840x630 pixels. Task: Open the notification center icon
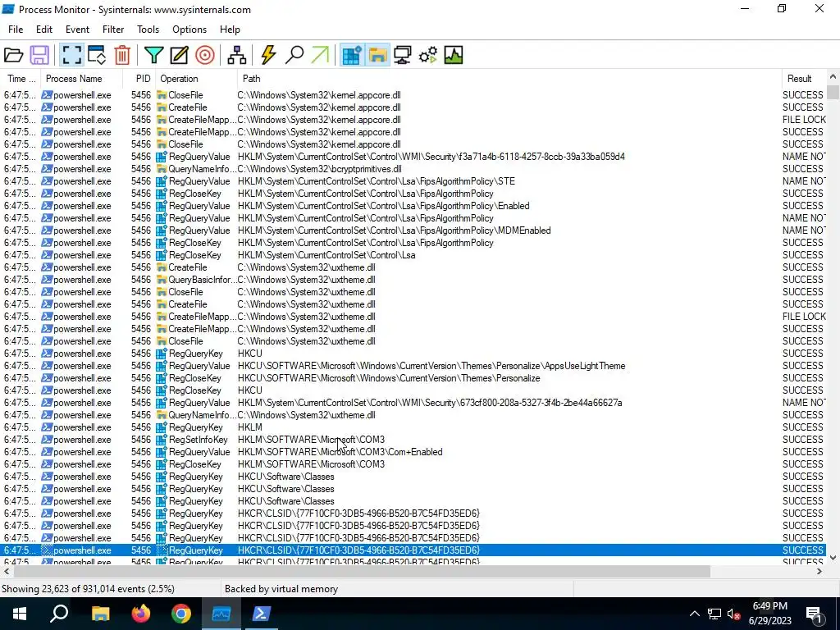click(815, 614)
